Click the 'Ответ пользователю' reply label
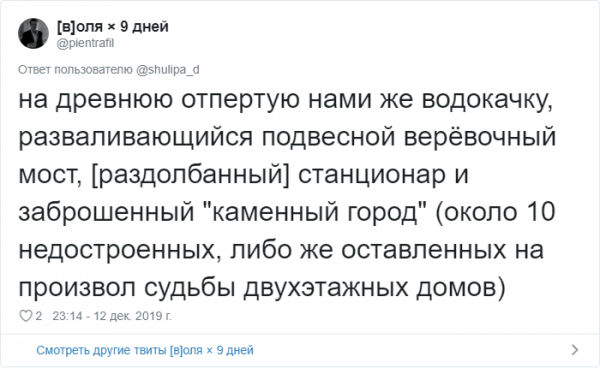Image resolution: width=600 pixels, height=368 pixels. point(75,70)
